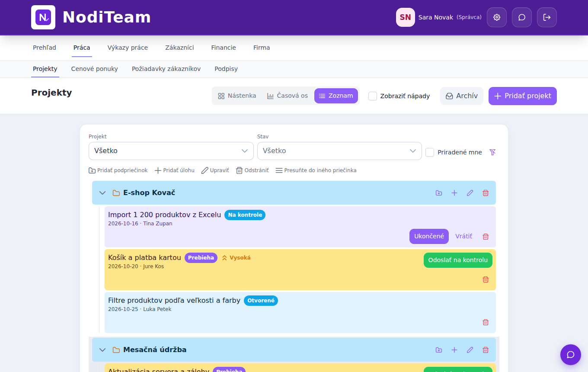Go to the Prehľad menu
The width and height of the screenshot is (588, 372).
pyautogui.click(x=45, y=48)
